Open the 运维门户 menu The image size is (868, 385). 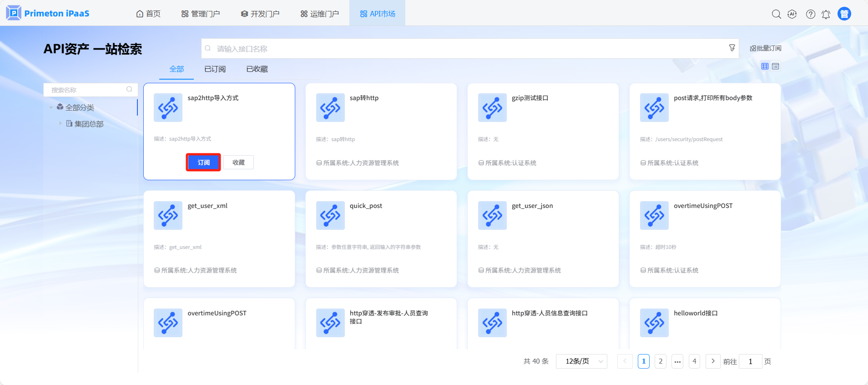coord(320,14)
